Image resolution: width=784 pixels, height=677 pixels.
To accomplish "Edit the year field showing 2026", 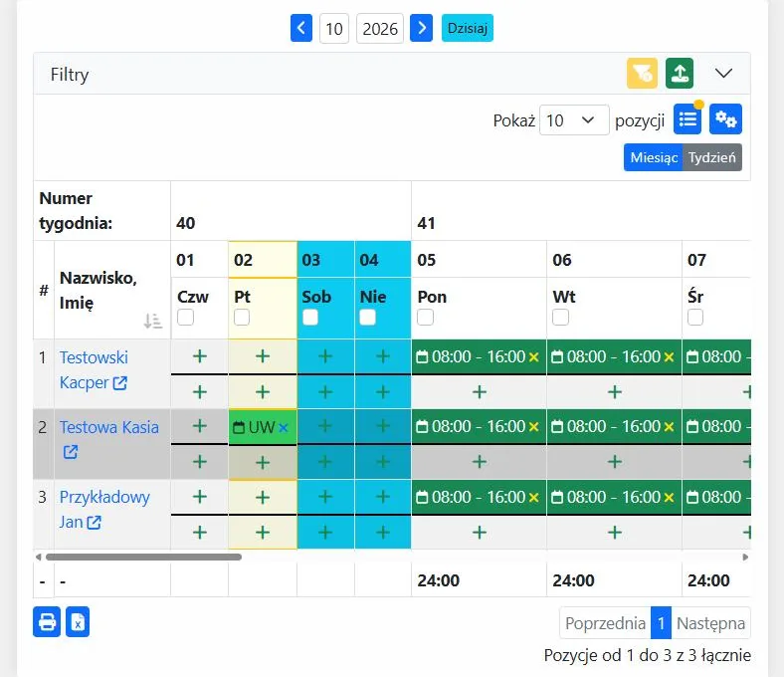I will (x=379, y=29).
